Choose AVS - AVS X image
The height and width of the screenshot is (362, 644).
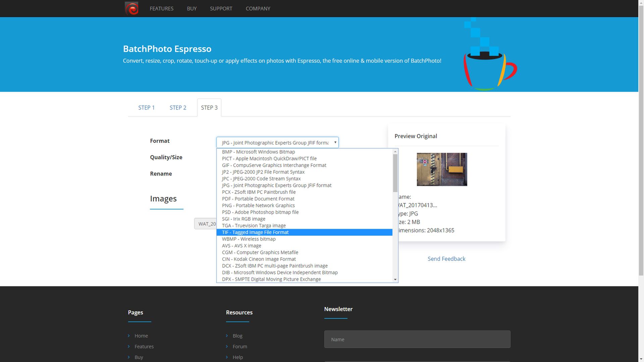pos(305,246)
